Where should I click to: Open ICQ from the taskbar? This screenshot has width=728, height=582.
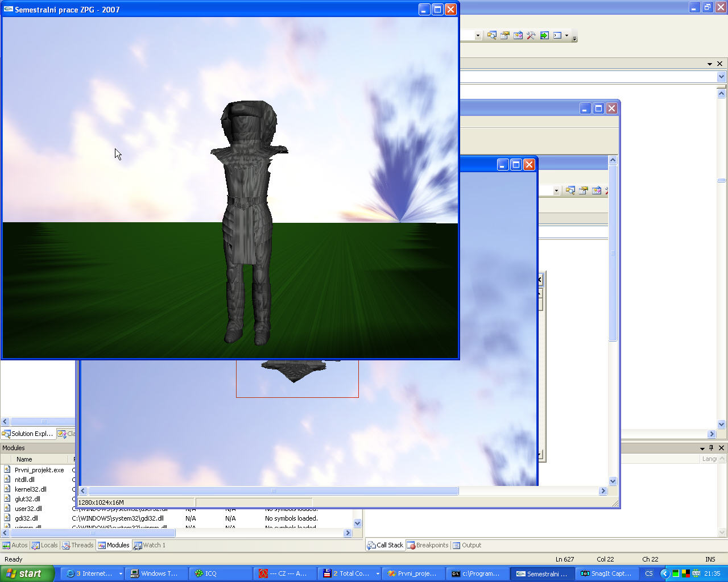[220, 573]
